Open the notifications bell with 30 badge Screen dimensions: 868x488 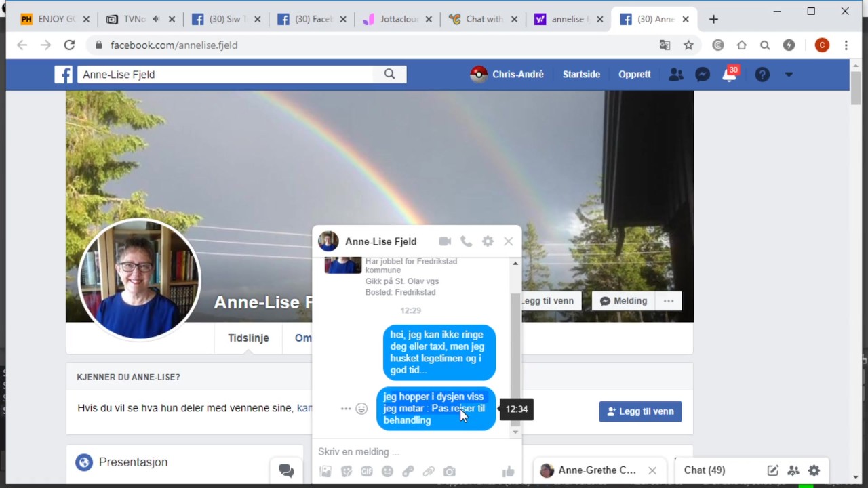[x=729, y=75]
